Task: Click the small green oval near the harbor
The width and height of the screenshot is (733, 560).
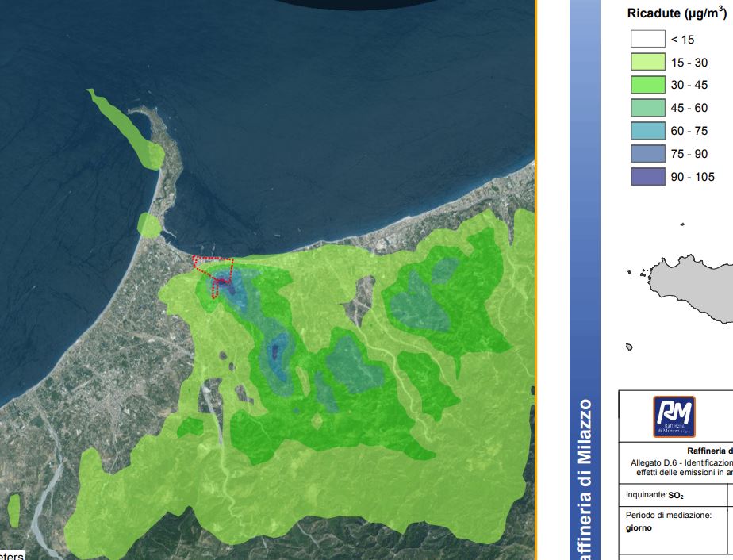Action: point(149,225)
